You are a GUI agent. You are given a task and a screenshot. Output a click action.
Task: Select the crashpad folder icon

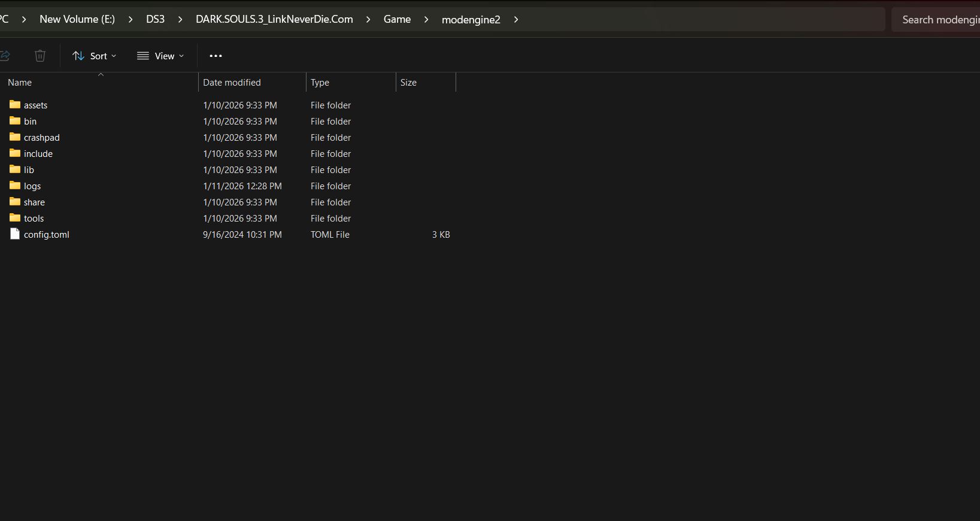[15, 137]
